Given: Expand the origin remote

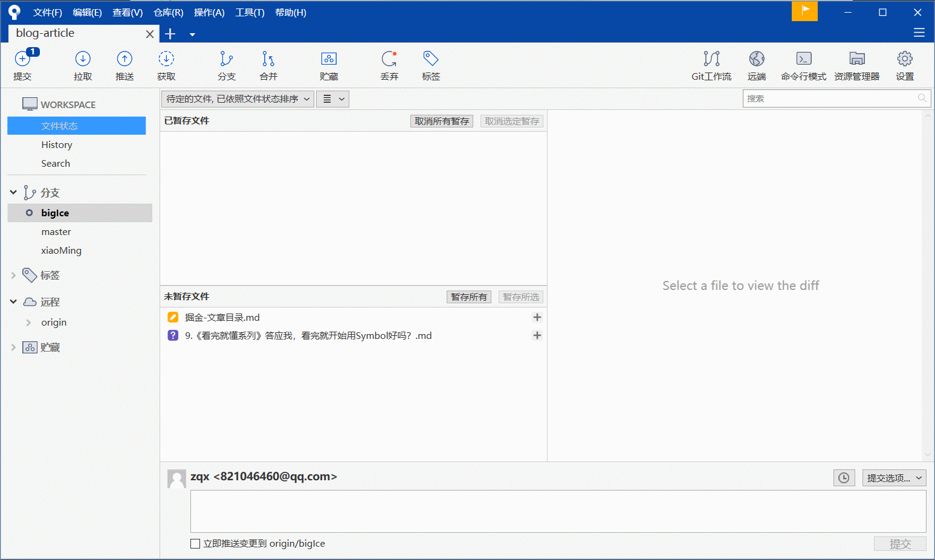Looking at the screenshot, I should [x=28, y=323].
